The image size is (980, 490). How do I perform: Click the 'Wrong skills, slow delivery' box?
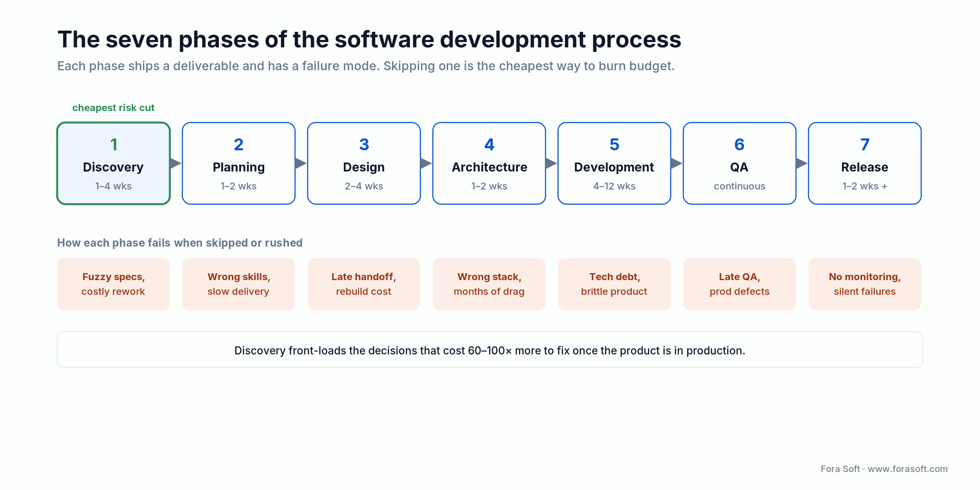tap(238, 284)
